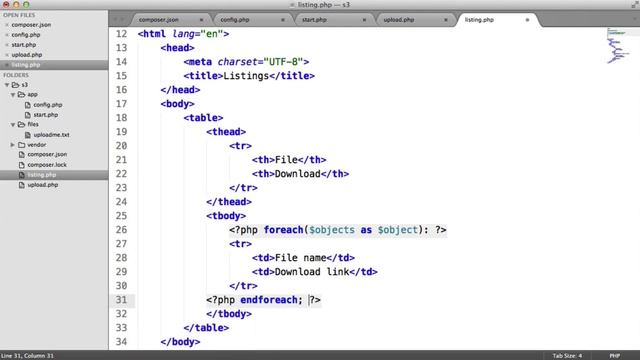Close start.php in the Open Files list

[7, 45]
